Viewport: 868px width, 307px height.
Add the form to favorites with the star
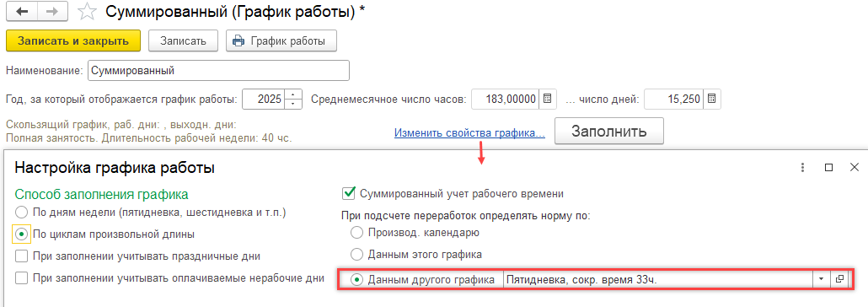[x=86, y=12]
